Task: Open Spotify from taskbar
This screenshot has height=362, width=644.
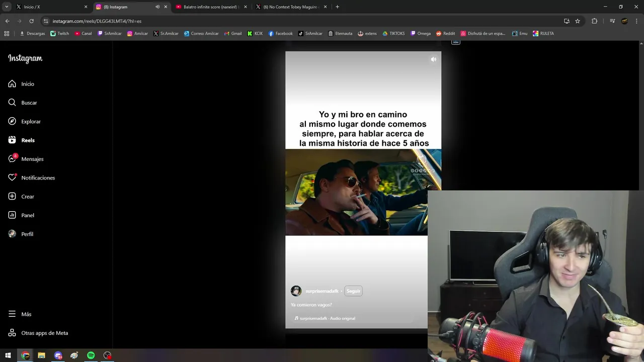Action: pos(91,355)
